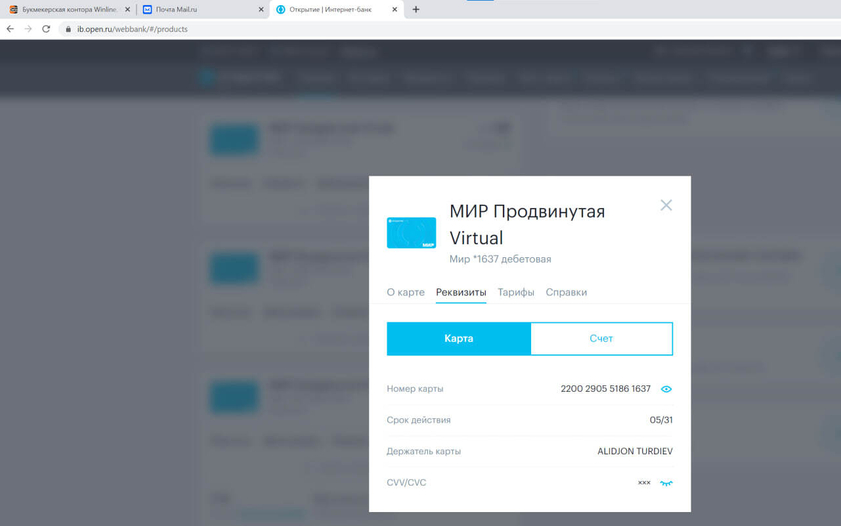This screenshot has height=526, width=841.
Task: Switch to the Тарифы tab
Action: coord(516,292)
